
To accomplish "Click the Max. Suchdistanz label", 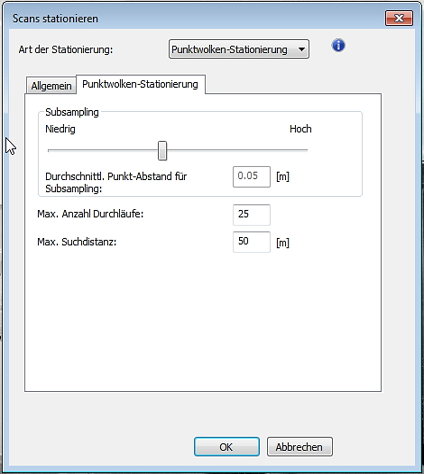I will (x=77, y=242).
